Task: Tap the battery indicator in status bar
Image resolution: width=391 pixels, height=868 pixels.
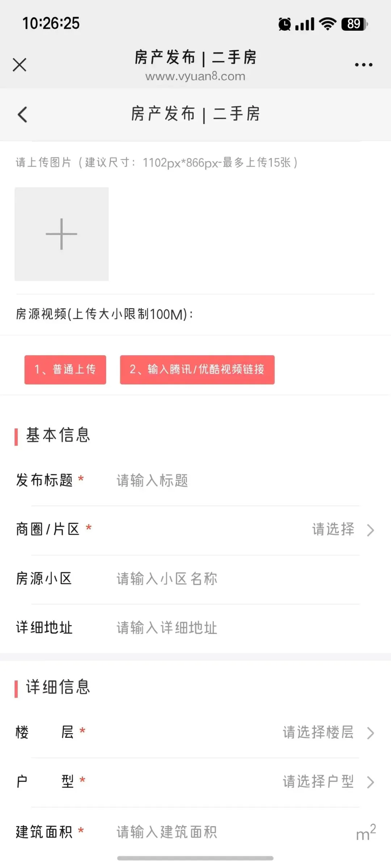Action: coord(354,24)
